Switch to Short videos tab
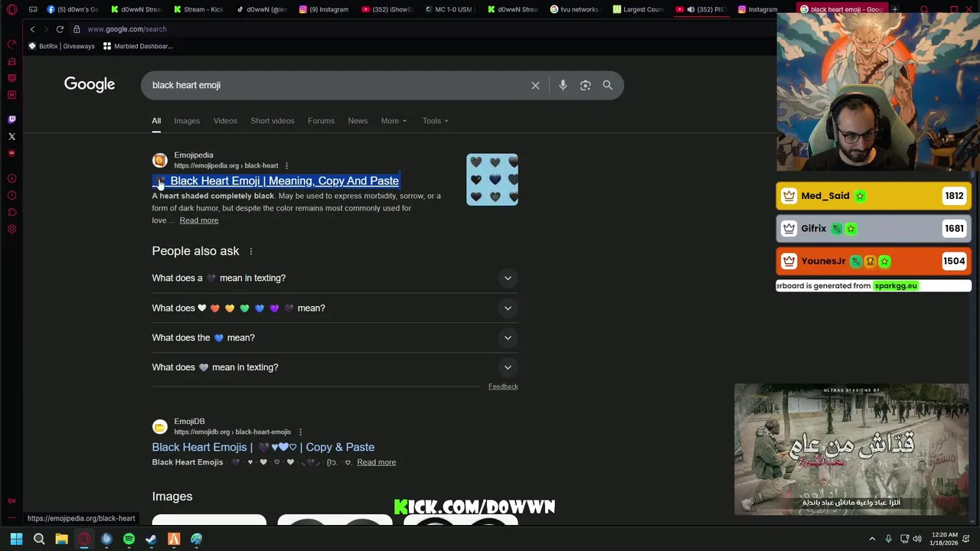The width and height of the screenshot is (980, 551). 273,121
